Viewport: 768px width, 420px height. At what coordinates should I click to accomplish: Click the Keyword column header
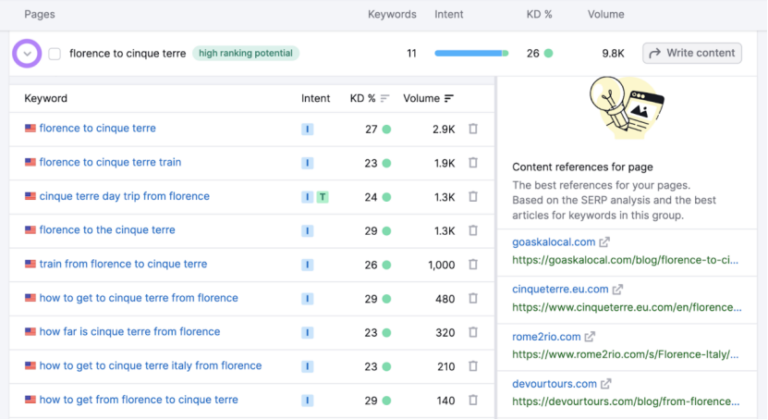46,99
